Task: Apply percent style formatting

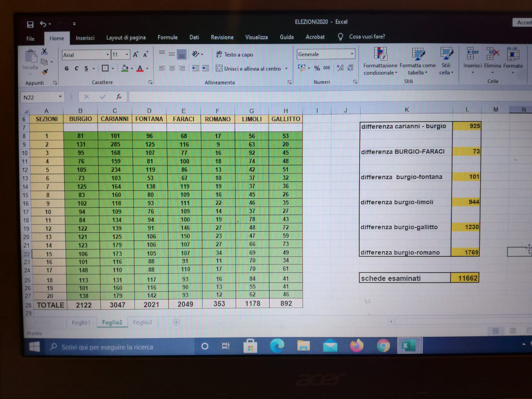Action: [317, 68]
